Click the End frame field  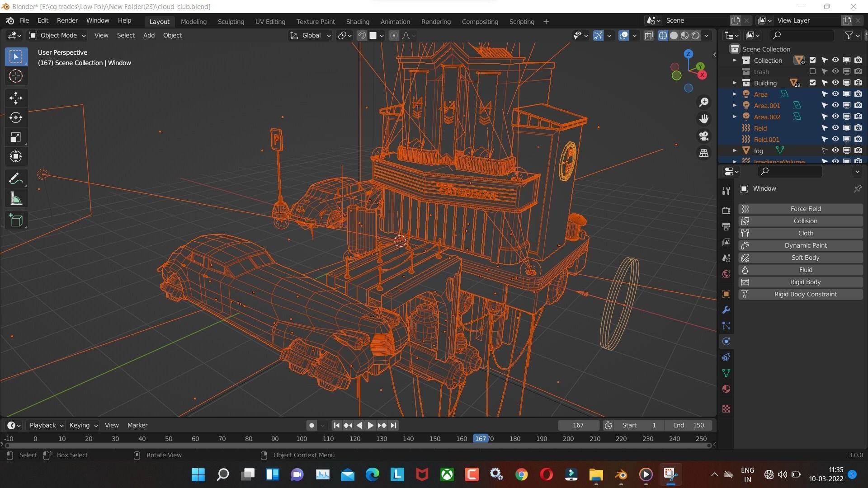[x=688, y=425]
